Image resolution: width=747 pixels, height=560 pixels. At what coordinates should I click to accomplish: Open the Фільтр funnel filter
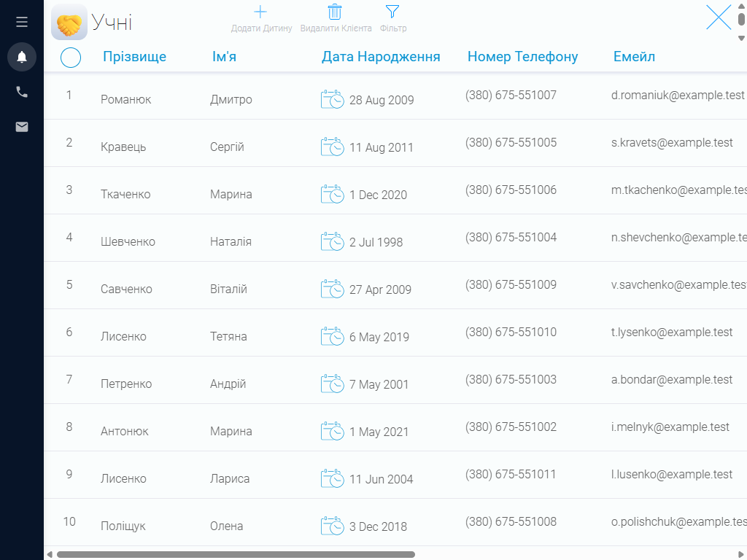(x=393, y=19)
